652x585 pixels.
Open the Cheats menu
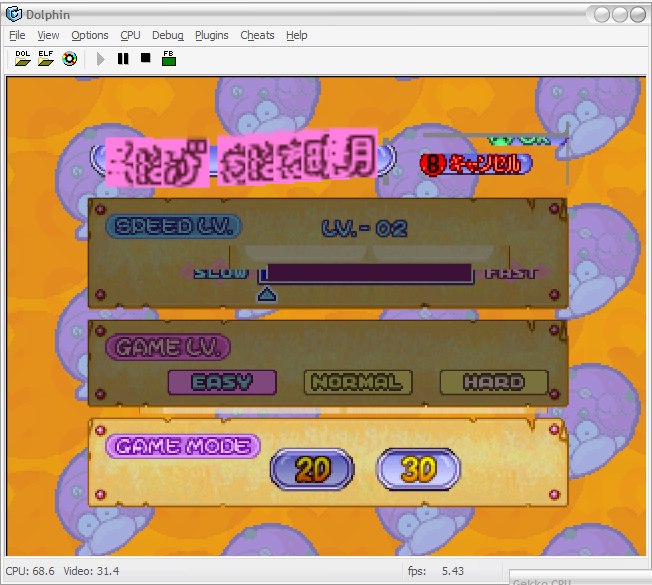257,35
